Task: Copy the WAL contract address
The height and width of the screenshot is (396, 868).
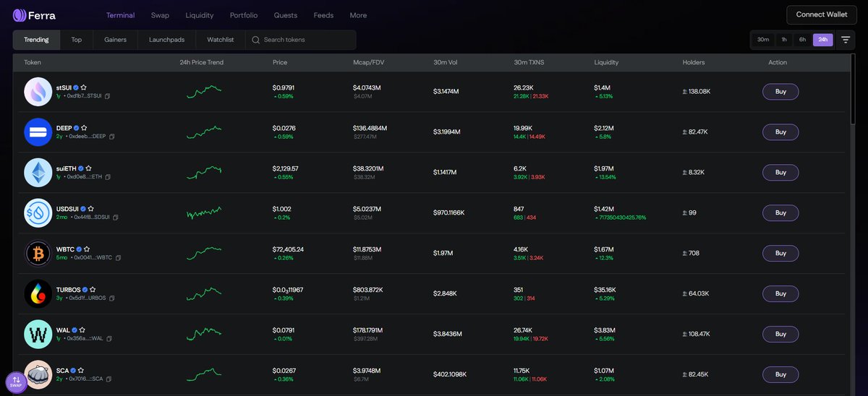Action: (109, 339)
